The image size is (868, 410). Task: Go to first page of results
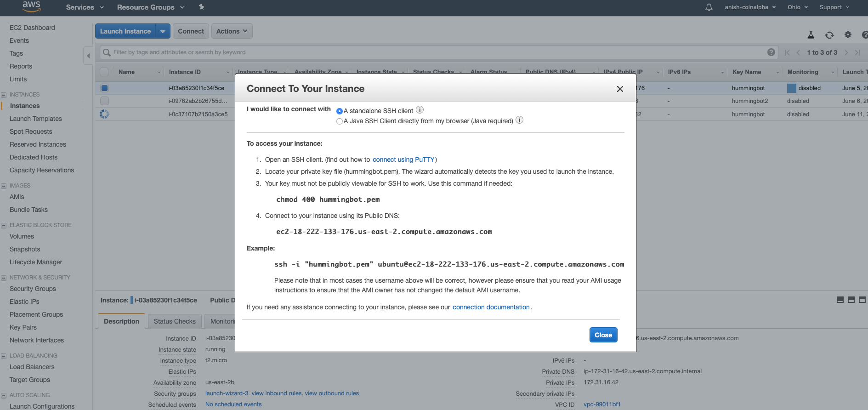coord(787,52)
